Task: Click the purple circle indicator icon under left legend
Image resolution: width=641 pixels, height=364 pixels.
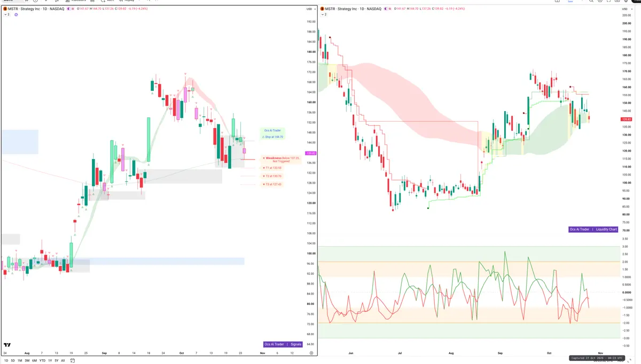Action: click(x=16, y=14)
